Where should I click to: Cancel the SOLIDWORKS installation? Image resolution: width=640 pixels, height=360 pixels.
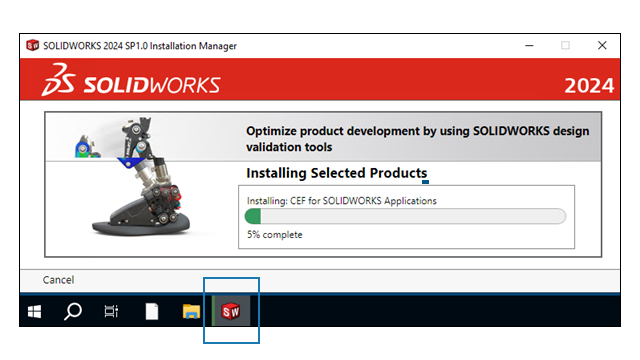pos(58,280)
